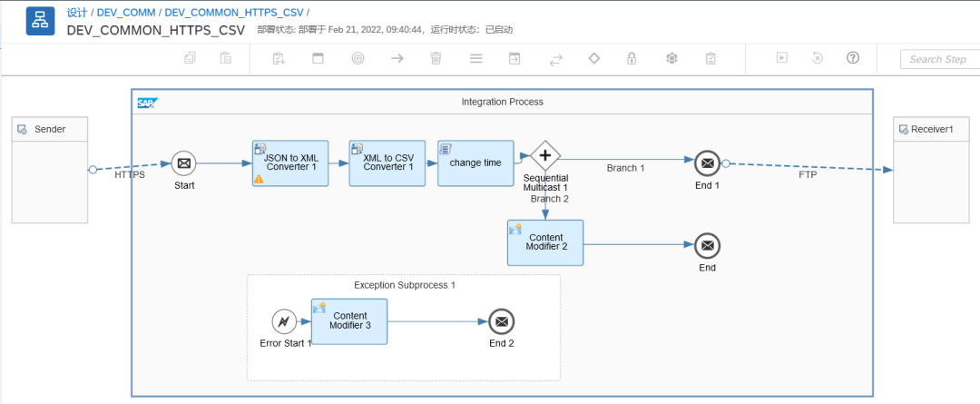The height and width of the screenshot is (404, 980).
Task: Click the play simulation icon in toolbar
Action: click(x=780, y=58)
